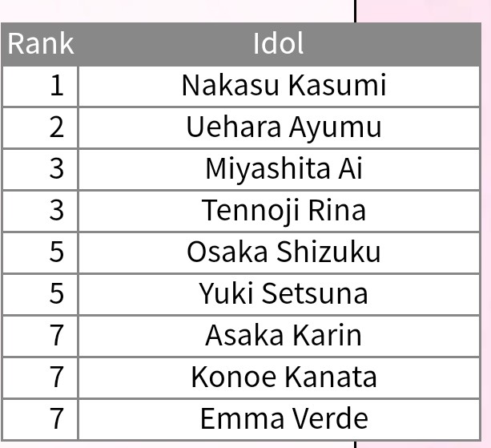491x448 pixels.
Task: Click the Yuki Setsuna cell
Action: [x=284, y=293]
